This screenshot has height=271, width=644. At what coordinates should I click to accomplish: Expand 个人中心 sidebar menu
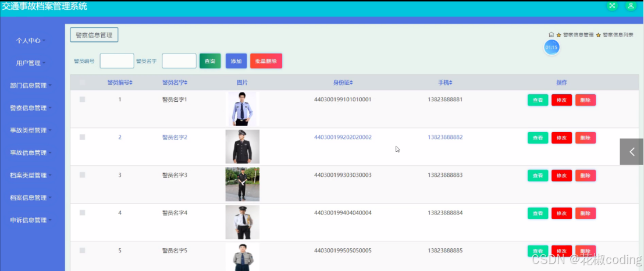[31, 41]
